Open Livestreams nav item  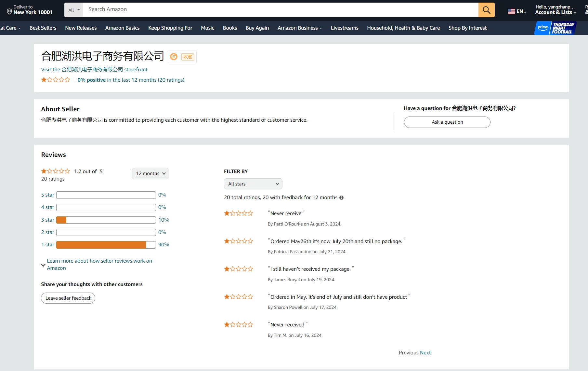pyautogui.click(x=345, y=28)
